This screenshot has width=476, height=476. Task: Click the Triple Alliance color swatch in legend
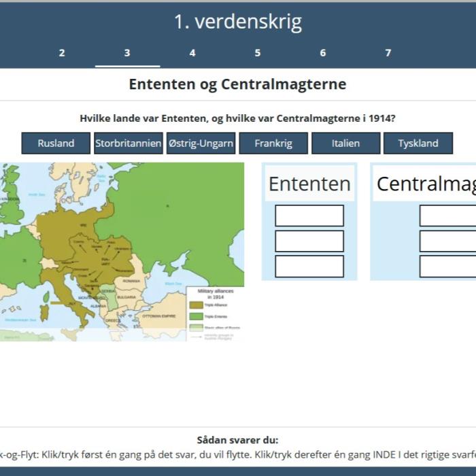click(196, 305)
